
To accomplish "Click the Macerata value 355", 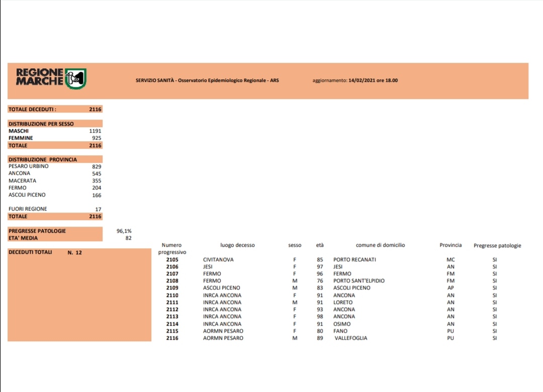I will tap(97, 181).
